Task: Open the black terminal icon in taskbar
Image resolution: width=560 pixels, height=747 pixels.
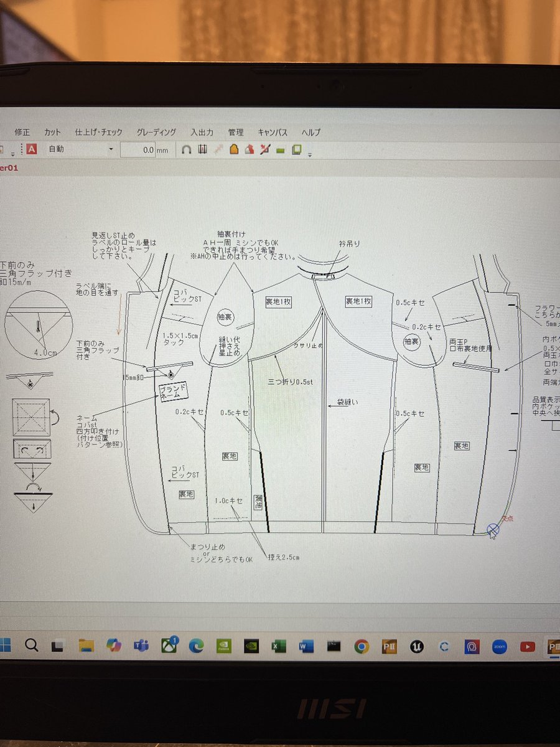Action: (x=334, y=646)
